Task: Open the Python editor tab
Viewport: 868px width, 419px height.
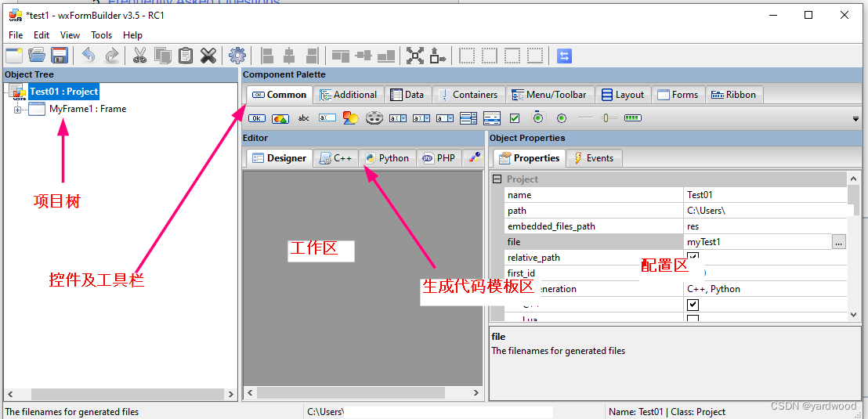Action: [x=388, y=157]
